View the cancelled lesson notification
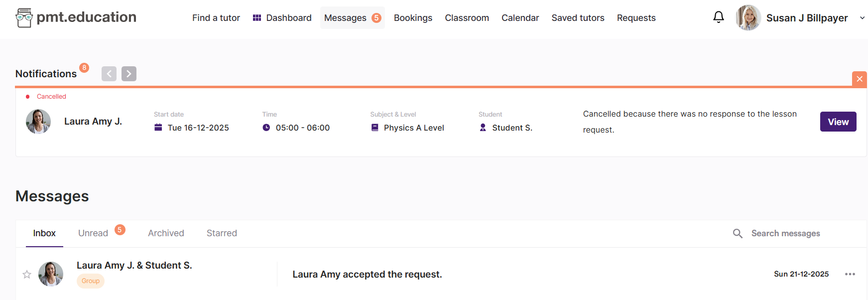The height and width of the screenshot is (300, 868). point(838,122)
